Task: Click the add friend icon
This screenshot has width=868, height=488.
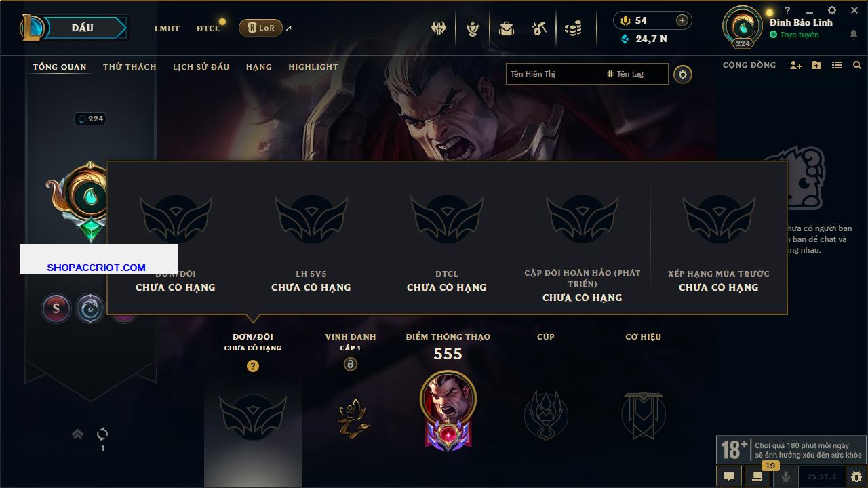Action: click(x=796, y=65)
